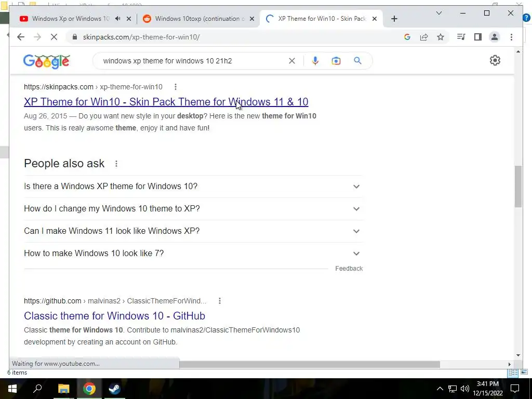Switch to the Windows 10toxp Reddit tab
The height and width of the screenshot is (399, 532).
200,19
